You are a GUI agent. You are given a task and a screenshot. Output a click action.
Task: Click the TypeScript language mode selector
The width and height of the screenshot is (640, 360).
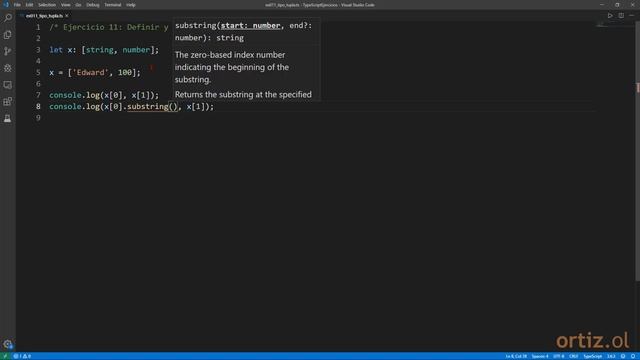(592, 356)
